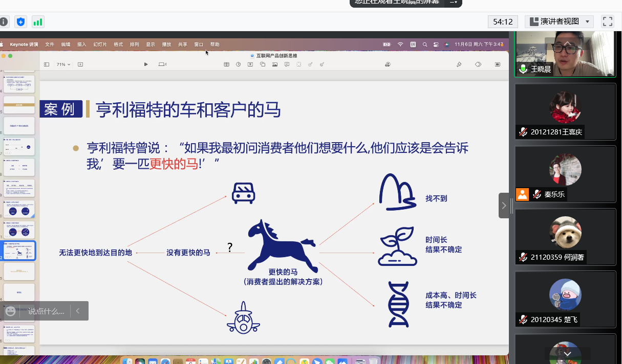Open the 幻灯片 menu

pos(100,44)
